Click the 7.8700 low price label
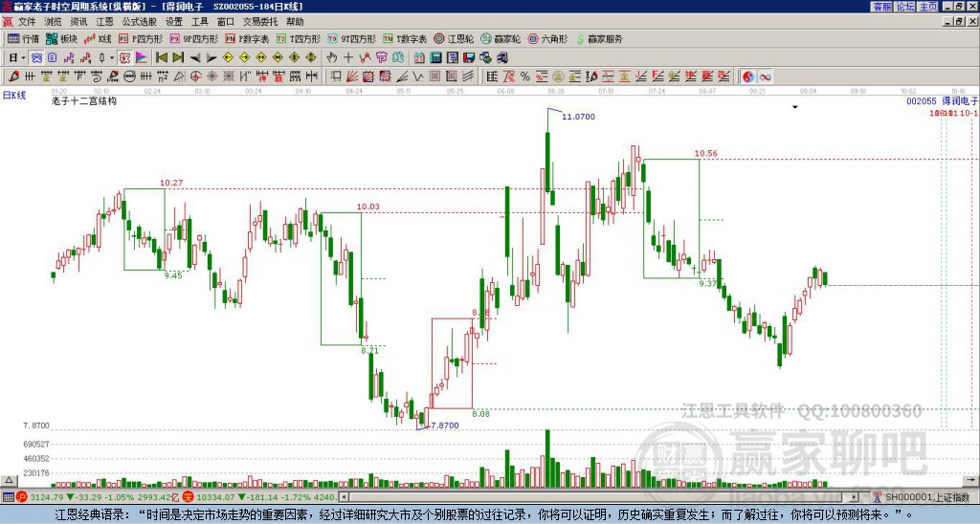 coord(445,426)
